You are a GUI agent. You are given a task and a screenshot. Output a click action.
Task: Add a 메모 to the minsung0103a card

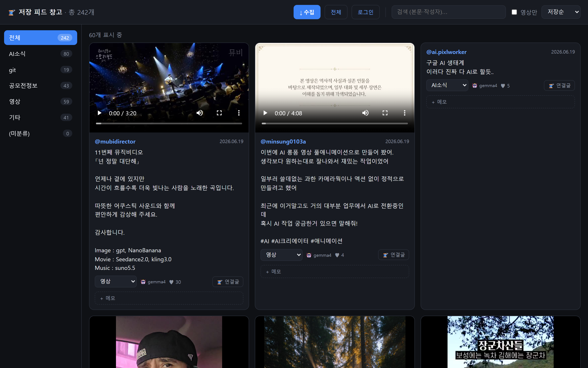point(335,272)
